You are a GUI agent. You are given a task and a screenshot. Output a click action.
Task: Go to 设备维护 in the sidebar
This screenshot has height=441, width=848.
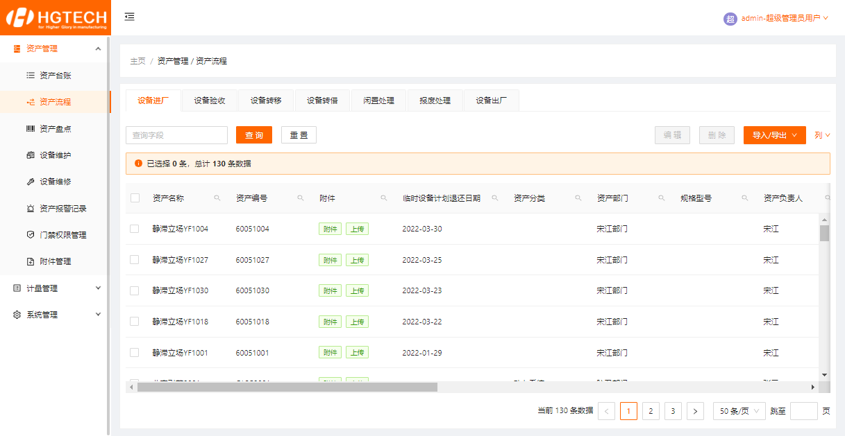click(55, 155)
